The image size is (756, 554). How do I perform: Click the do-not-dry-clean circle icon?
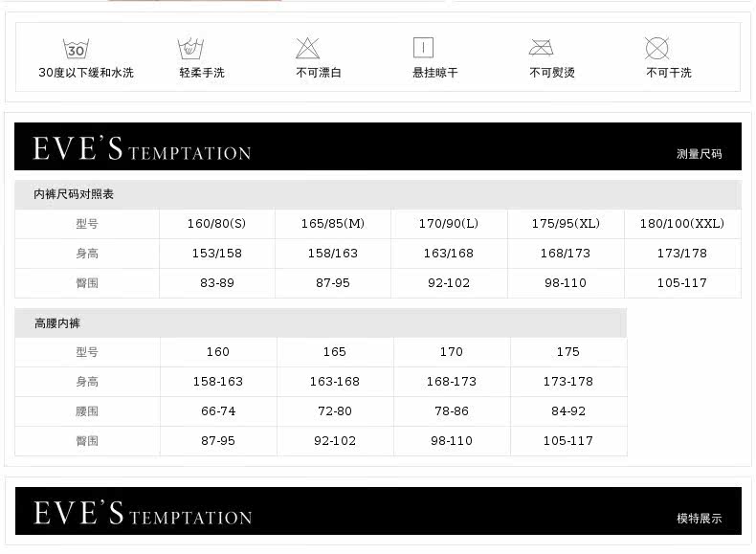pos(656,48)
